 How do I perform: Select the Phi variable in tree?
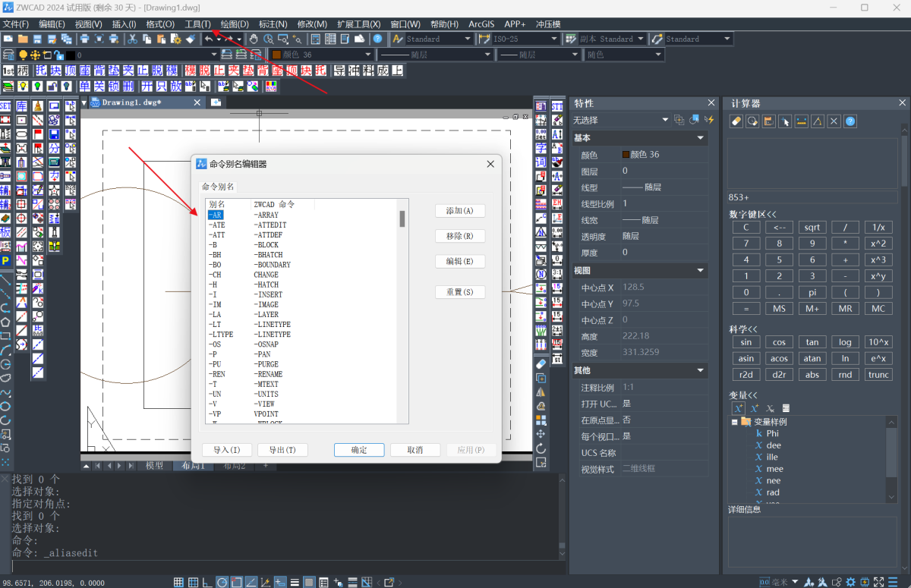coord(772,433)
